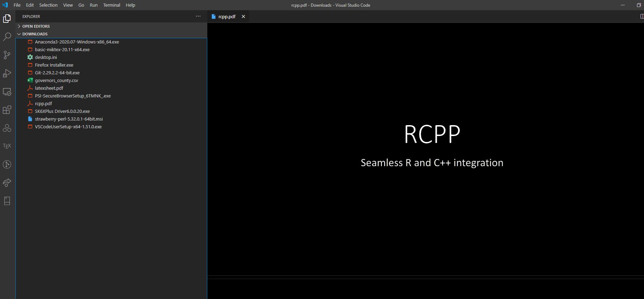
Task: Open the Selection menu
Action: pyautogui.click(x=48, y=5)
